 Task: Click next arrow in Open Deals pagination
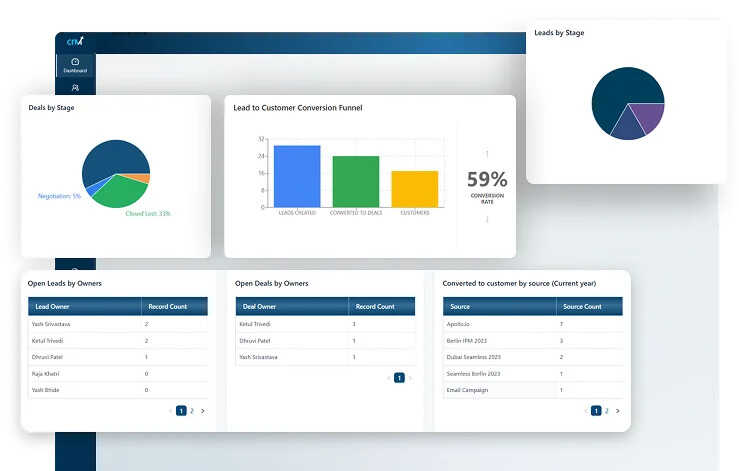tap(410, 378)
